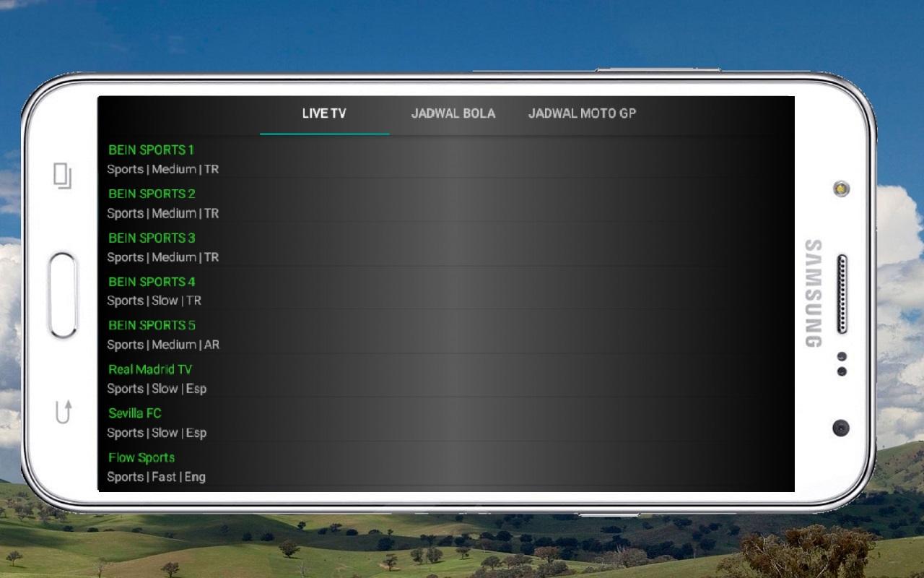Tap the phone's physical home button
This screenshot has height=578, width=924.
(64, 295)
